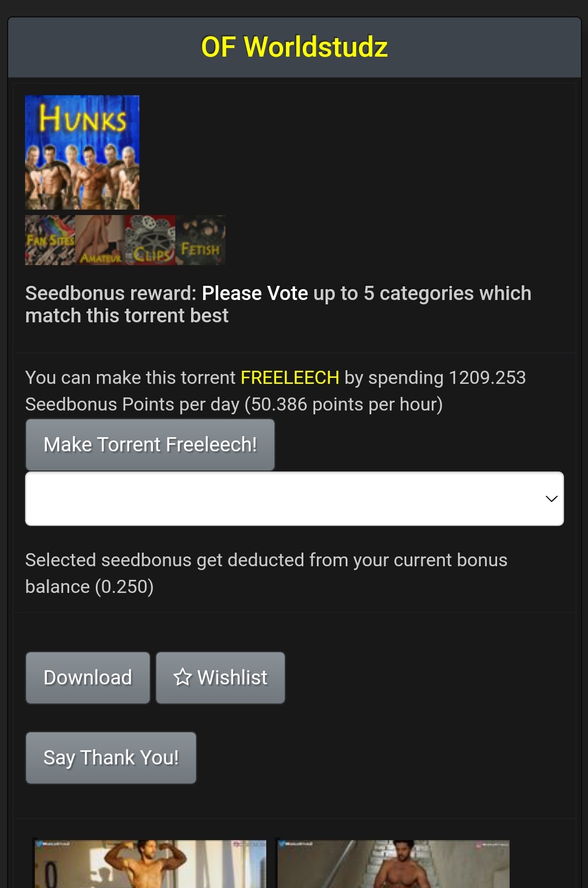Click Make Torrent Freeleech! button
The image size is (588, 888).
(x=150, y=445)
